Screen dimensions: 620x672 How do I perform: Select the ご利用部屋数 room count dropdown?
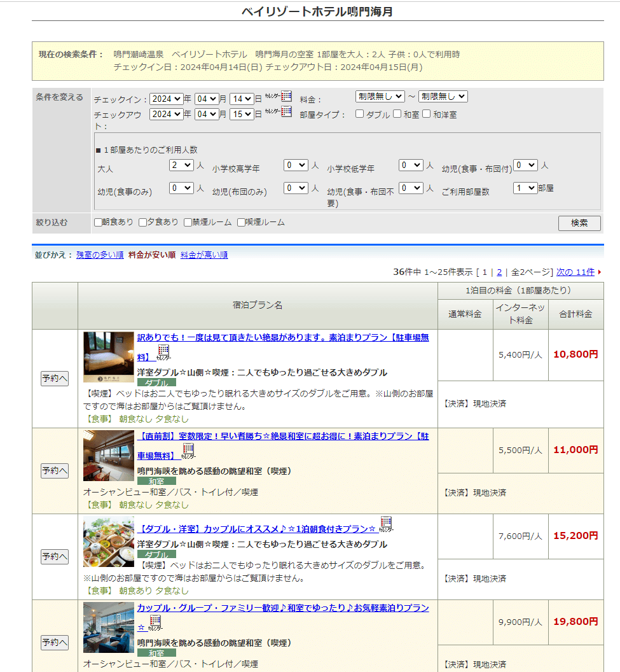[525, 188]
